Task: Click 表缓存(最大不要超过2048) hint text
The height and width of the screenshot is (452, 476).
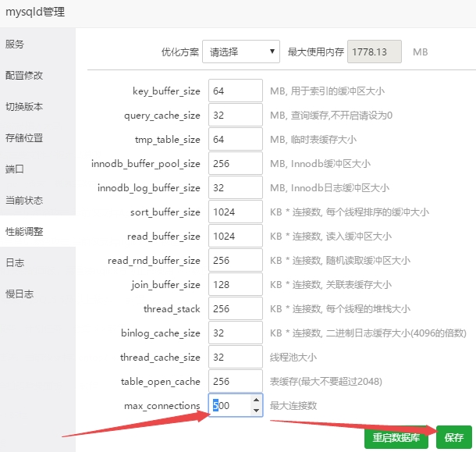Action: click(x=326, y=381)
